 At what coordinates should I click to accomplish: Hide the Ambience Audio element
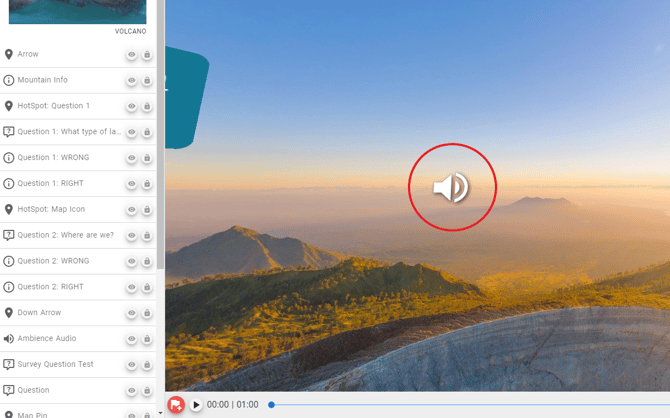[131, 339]
